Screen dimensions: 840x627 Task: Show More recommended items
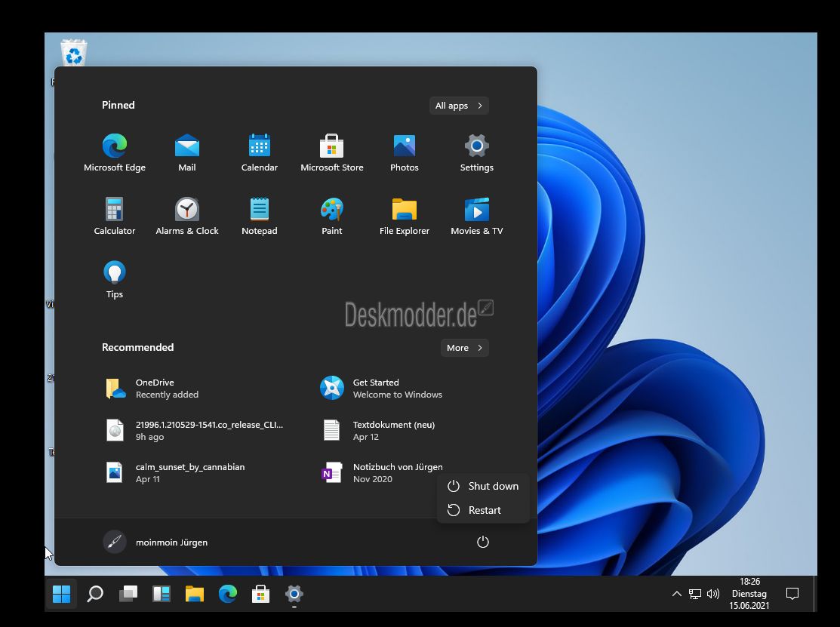464,348
